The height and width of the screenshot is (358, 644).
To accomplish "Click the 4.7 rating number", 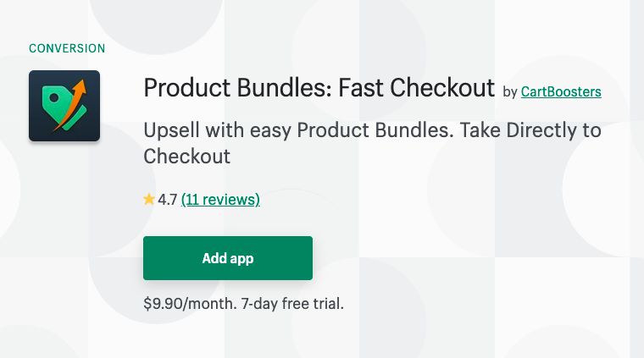I will tap(168, 200).
